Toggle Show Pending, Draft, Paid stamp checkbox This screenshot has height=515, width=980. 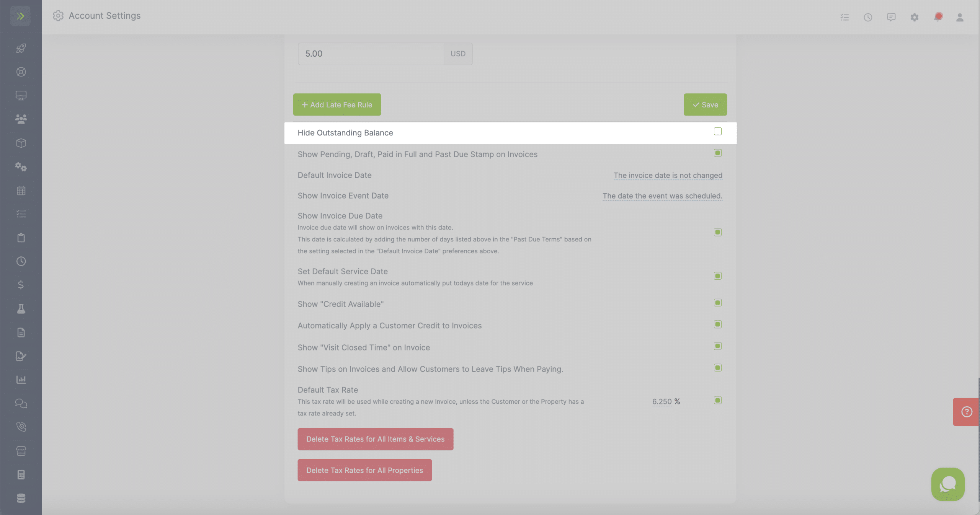pos(718,153)
